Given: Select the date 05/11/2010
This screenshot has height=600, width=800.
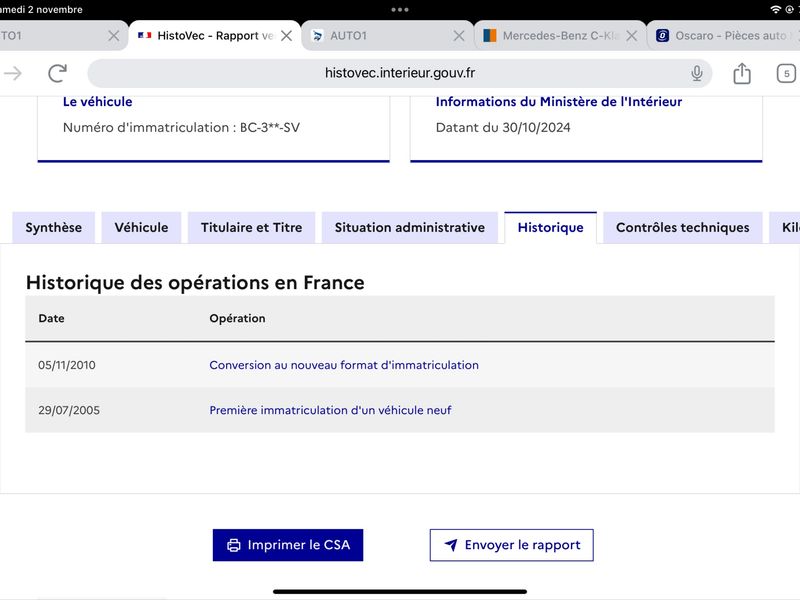Looking at the screenshot, I should [x=67, y=365].
